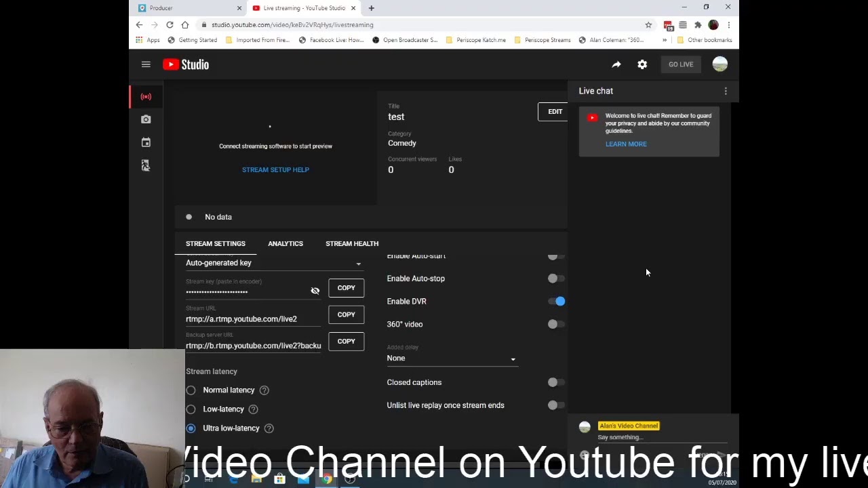Click the help icon next to Ultra low-latency
868x488 pixels.
(269, 428)
